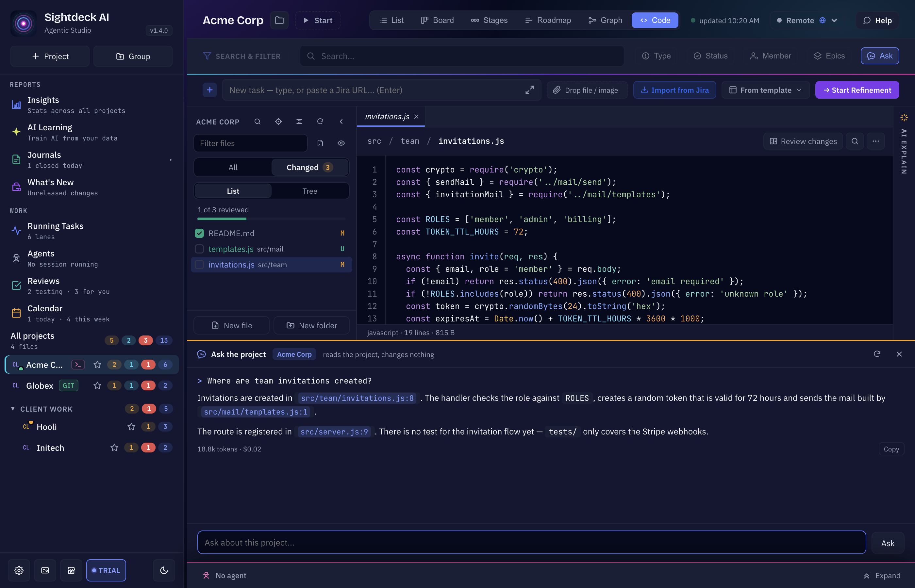Uncheck README.md reviewed checkbox
The image size is (915, 588).
[x=199, y=233]
